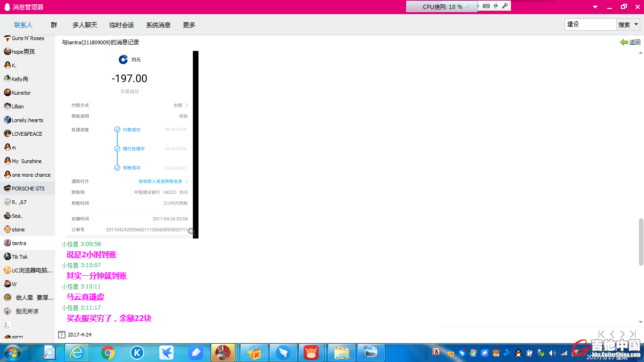This screenshot has height=362, width=644.
Task: Open Google Chrome from the taskbar
Action: click(108, 353)
